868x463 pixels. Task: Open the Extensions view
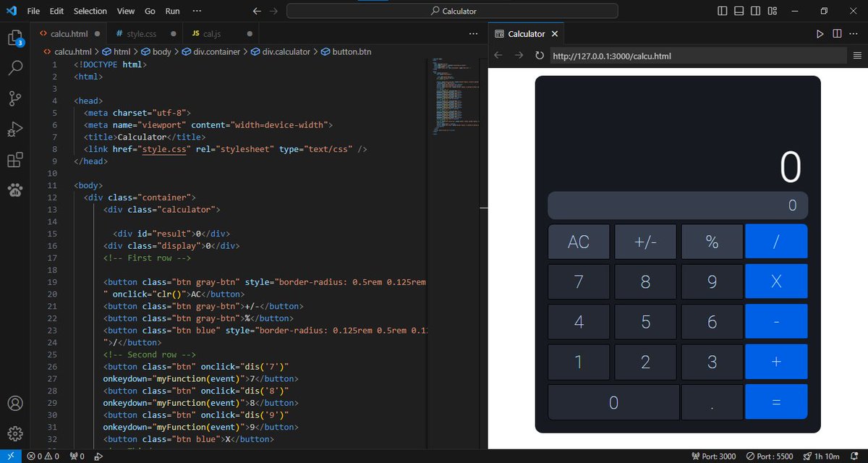15,160
